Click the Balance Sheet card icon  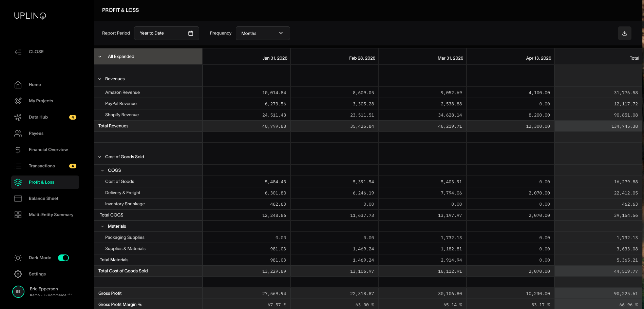point(18,199)
